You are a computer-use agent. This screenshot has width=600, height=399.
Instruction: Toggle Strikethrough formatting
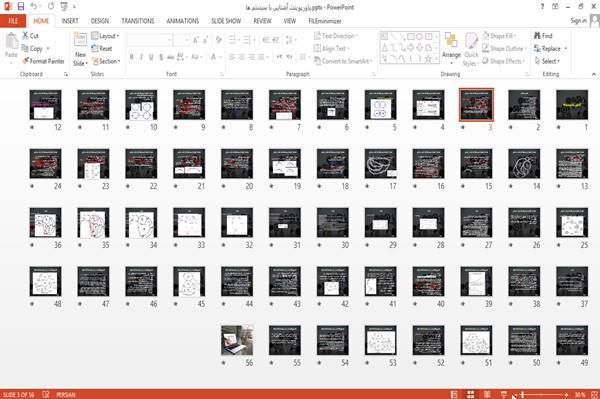[171, 57]
